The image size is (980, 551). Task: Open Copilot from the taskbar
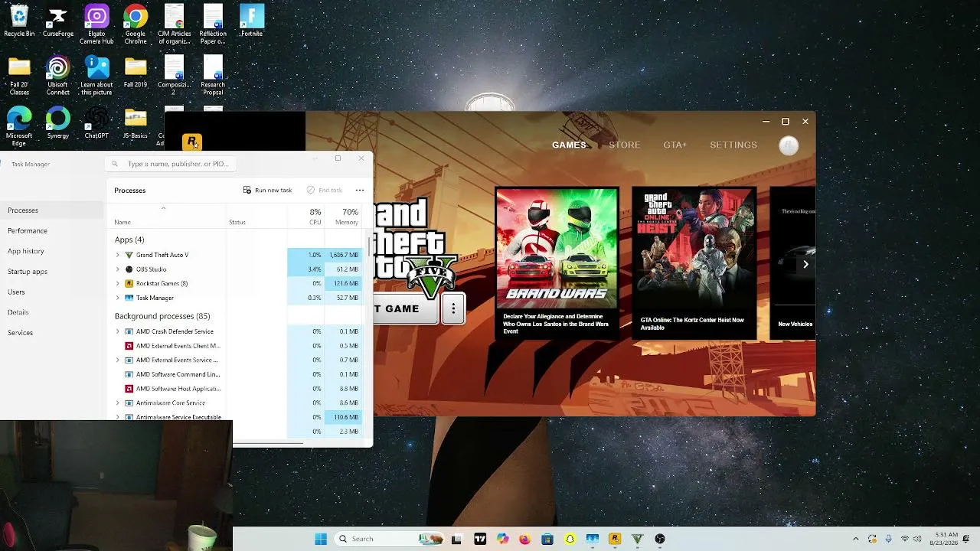point(502,539)
